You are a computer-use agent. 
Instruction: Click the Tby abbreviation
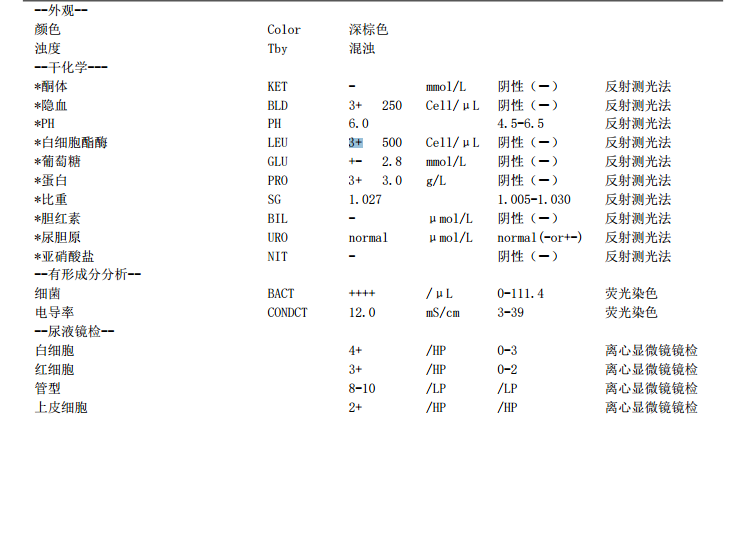(x=278, y=49)
